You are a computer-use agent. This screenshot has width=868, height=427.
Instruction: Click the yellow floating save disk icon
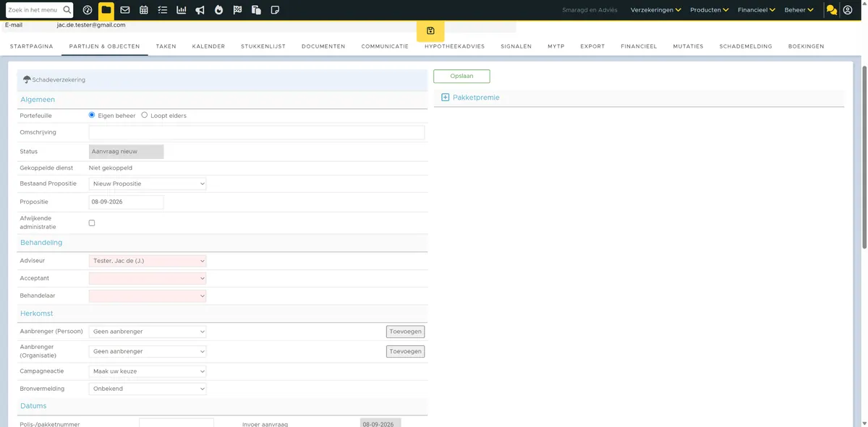pyautogui.click(x=430, y=30)
